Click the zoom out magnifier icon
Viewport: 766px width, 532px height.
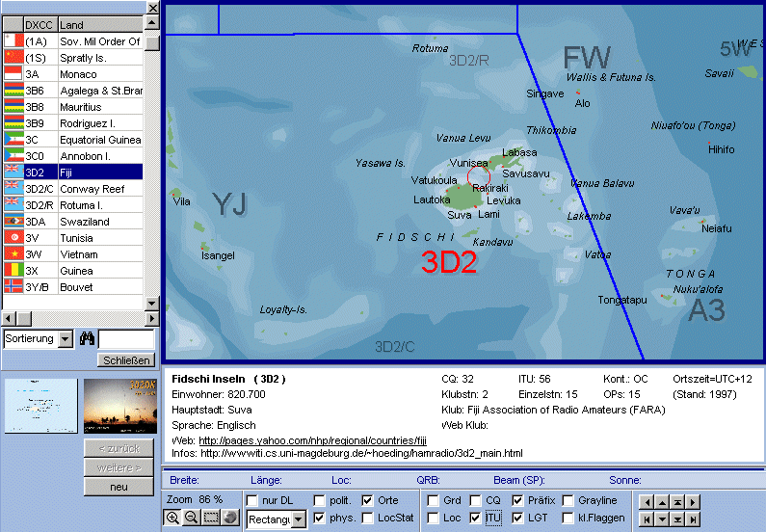[192, 518]
